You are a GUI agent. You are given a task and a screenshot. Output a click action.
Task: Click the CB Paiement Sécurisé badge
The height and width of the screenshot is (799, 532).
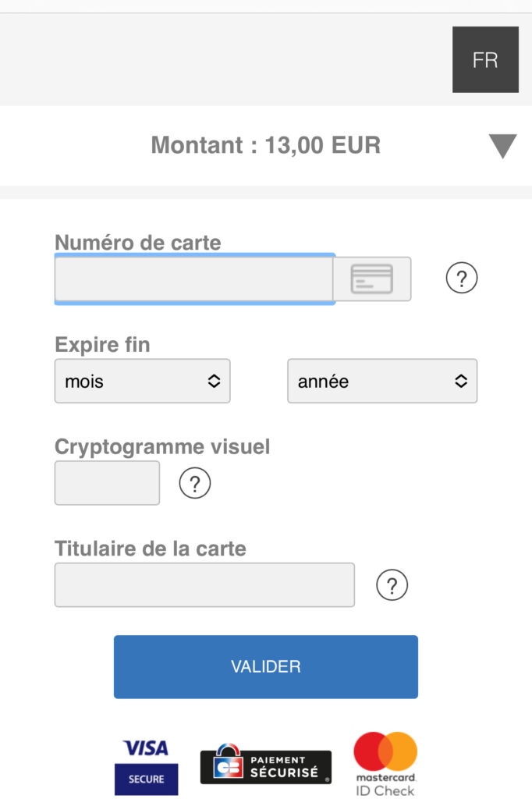pyautogui.click(x=265, y=764)
